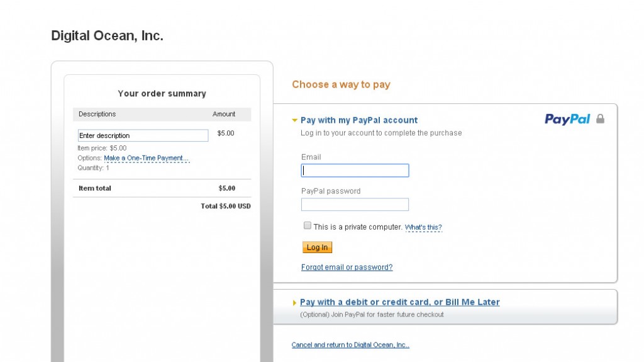The height and width of the screenshot is (362, 644).
Task: Click the PayPal logo
Action: 567,119
